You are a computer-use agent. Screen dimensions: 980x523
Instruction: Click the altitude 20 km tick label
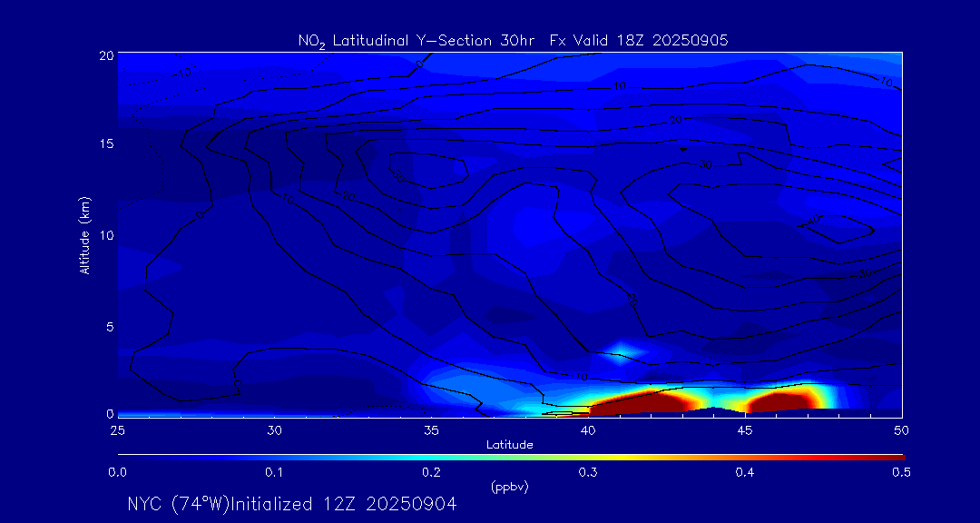tap(105, 54)
